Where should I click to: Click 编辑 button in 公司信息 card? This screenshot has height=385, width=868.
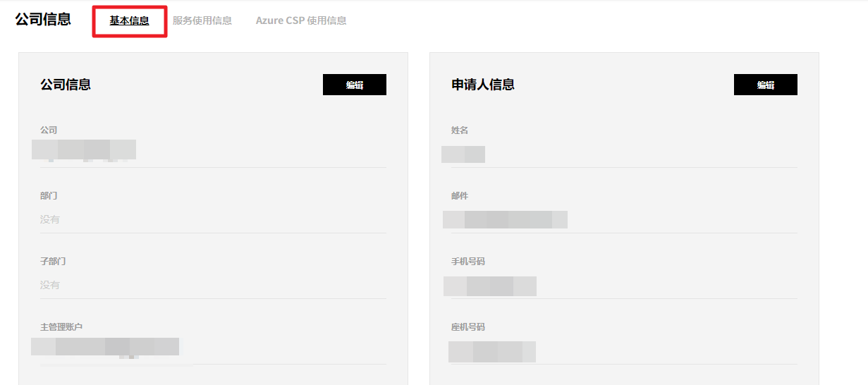355,85
